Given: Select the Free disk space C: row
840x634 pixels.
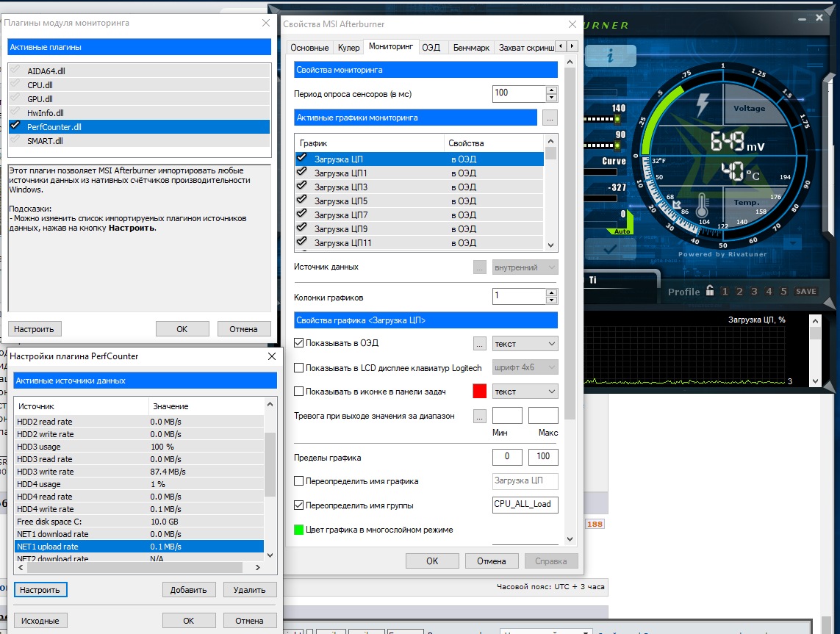Looking at the screenshot, I should (x=140, y=522).
